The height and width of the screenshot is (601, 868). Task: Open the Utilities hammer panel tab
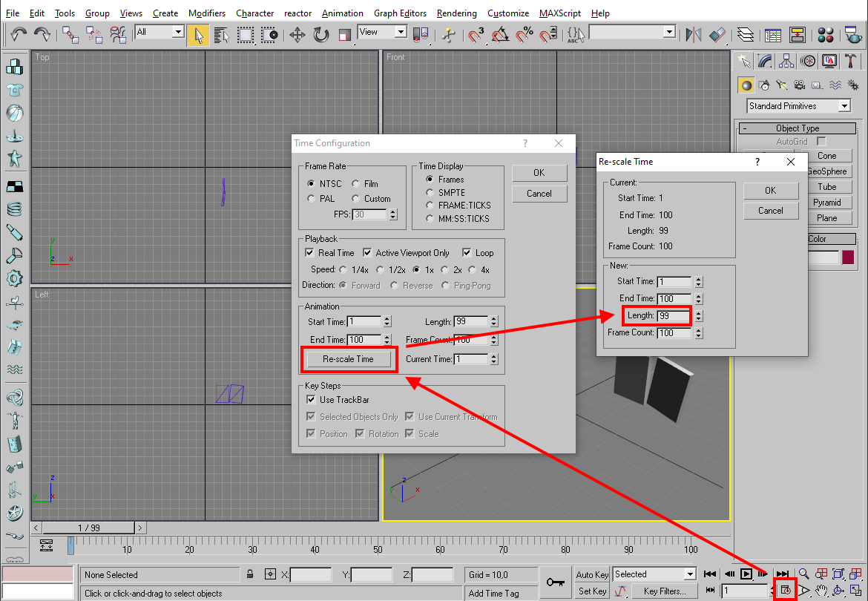851,61
